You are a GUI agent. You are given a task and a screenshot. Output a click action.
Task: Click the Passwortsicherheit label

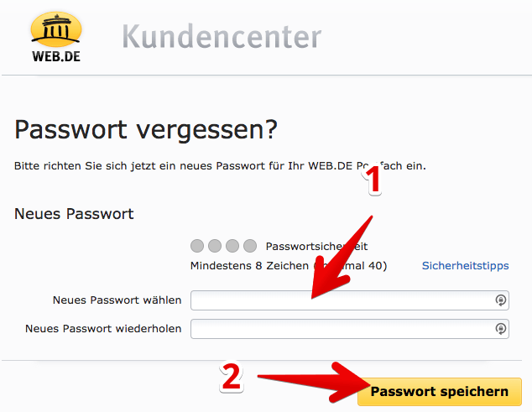(316, 247)
